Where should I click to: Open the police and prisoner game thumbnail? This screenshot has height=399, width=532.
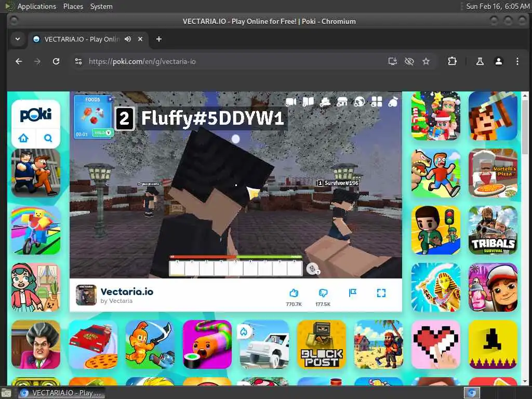pos(36,173)
